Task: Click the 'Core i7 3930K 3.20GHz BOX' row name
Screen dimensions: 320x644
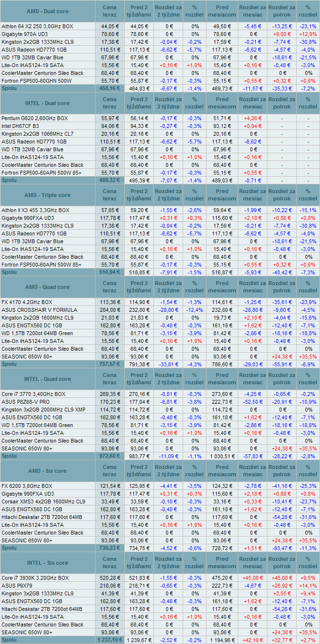Action: click(x=35, y=578)
